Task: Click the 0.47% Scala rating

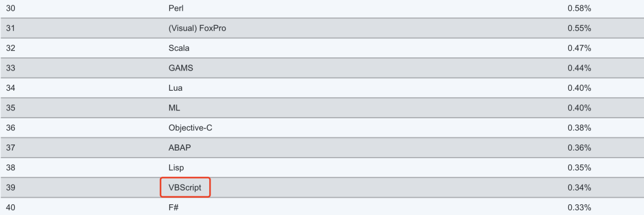Action: 579,48
